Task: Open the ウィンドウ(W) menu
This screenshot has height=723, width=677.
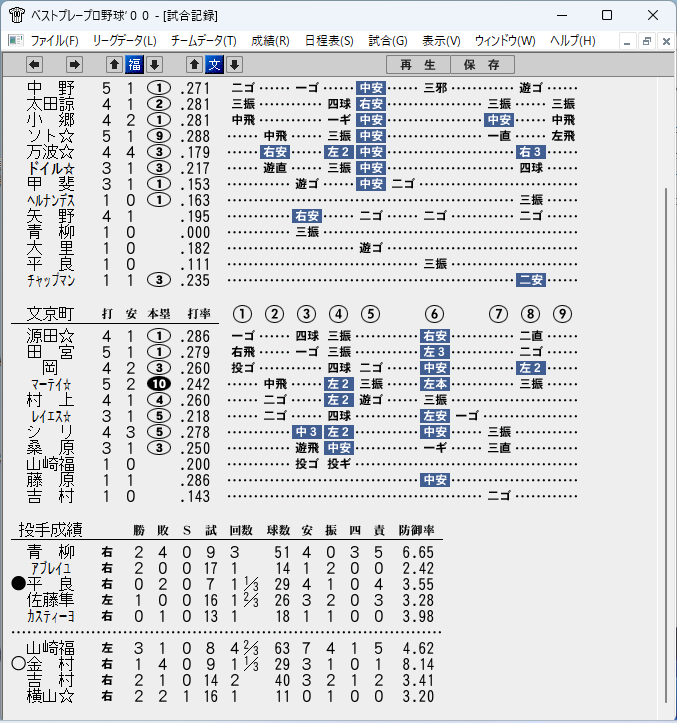Action: 505,41
